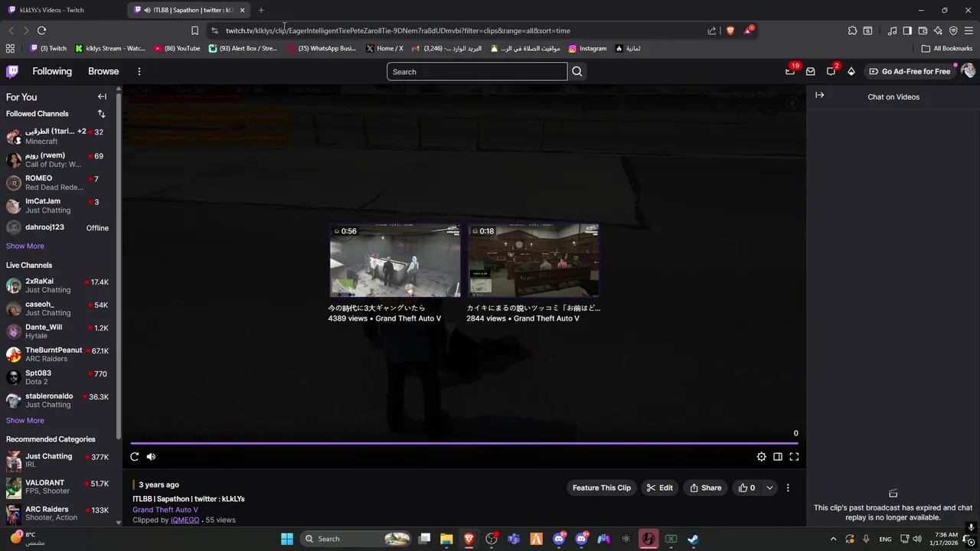Open the Twitch home logo
Viewport: 980px width, 551px height.
pyautogui.click(x=12, y=71)
